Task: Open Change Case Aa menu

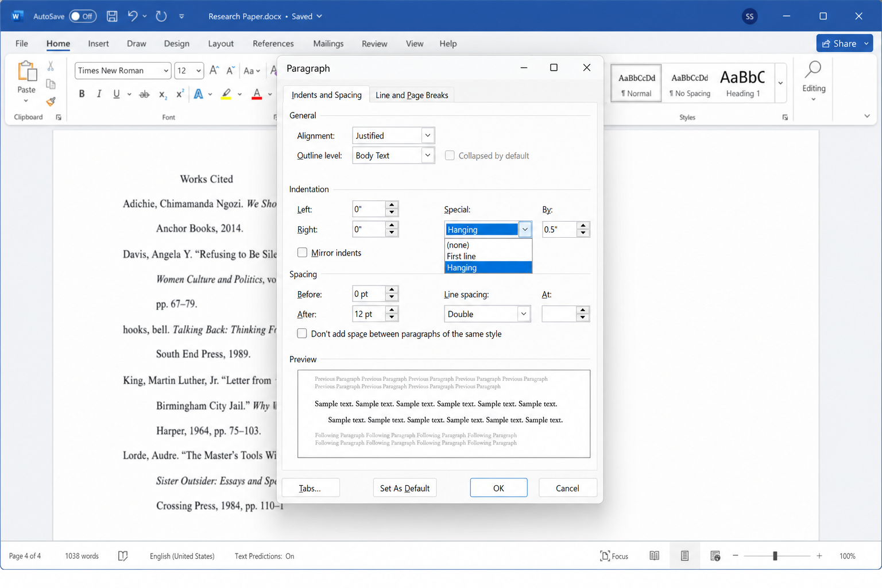Action: (252, 71)
